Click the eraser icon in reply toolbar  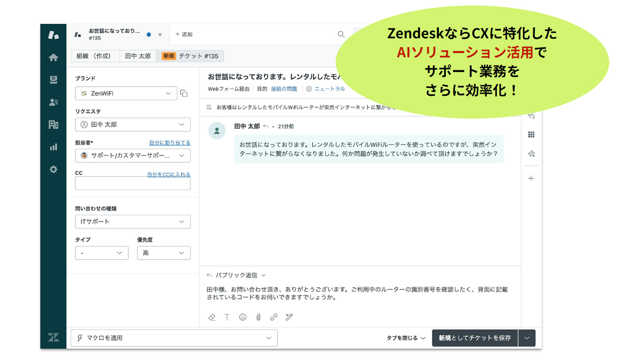[212, 317]
